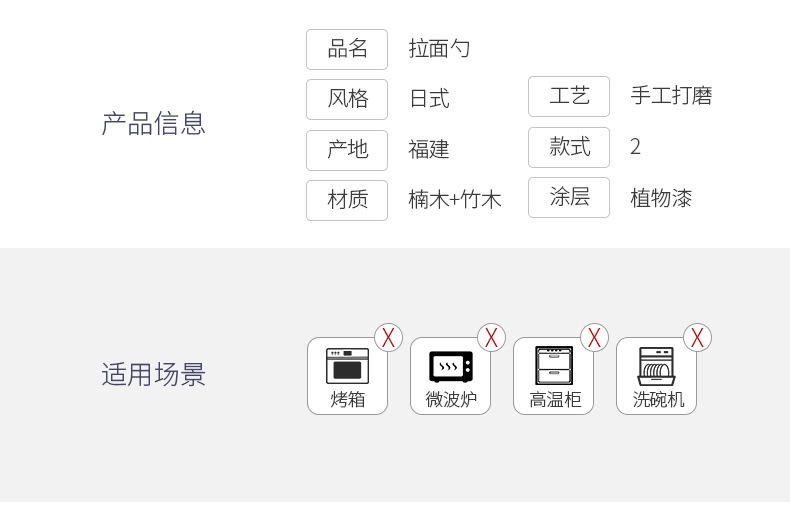Select the 风格 label box
The width and height of the screenshot is (790, 510).
click(347, 99)
